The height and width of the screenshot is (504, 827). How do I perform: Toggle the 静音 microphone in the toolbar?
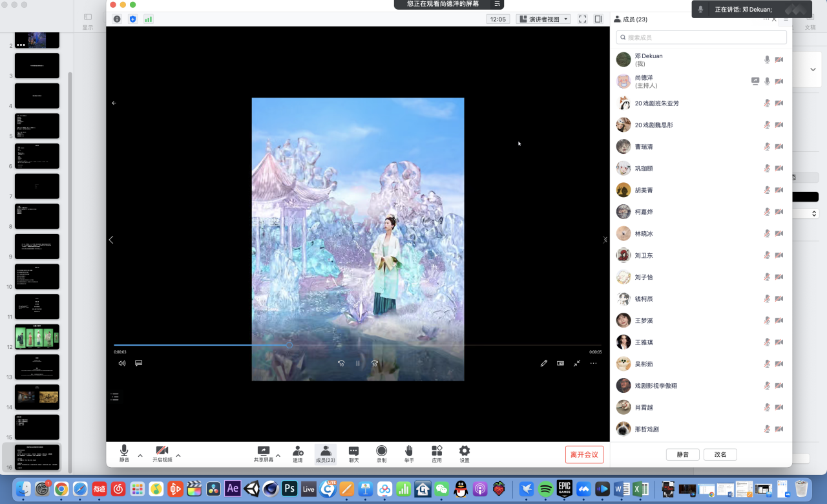[x=124, y=454]
